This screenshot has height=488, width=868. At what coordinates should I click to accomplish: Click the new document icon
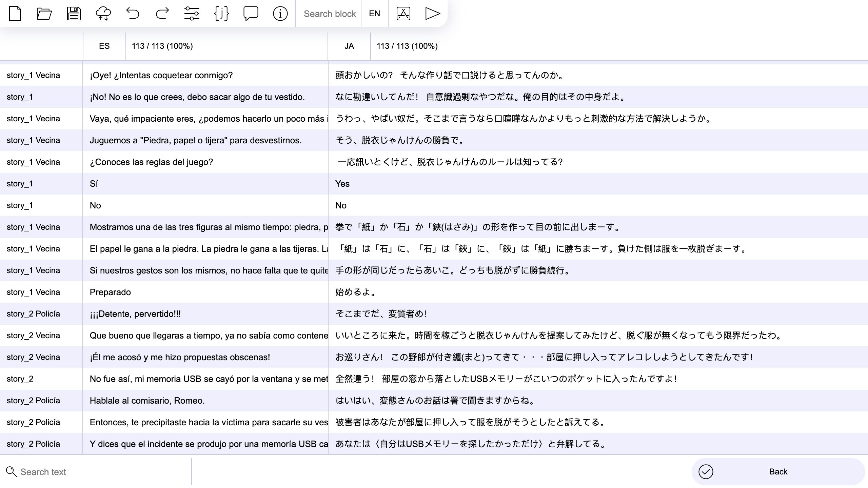(x=15, y=14)
